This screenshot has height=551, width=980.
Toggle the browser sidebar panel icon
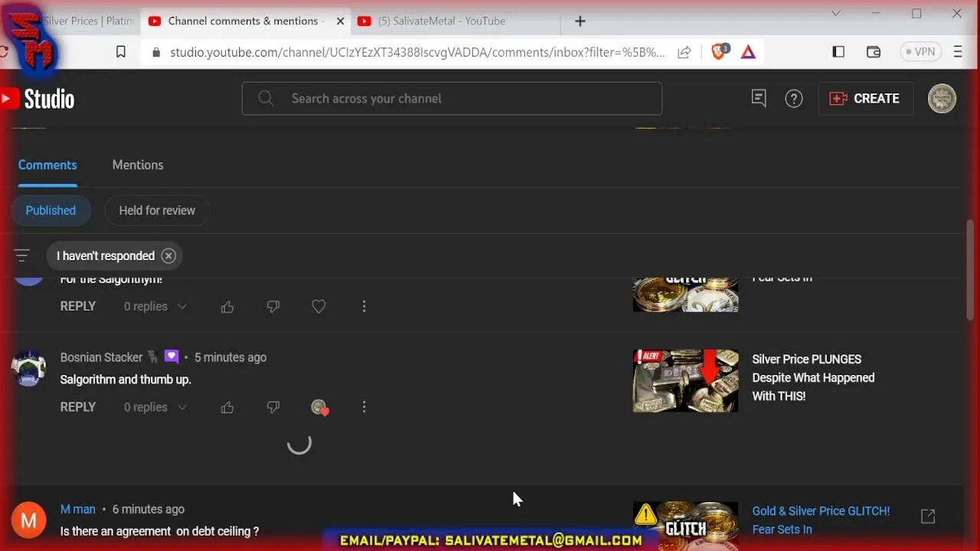[838, 52]
